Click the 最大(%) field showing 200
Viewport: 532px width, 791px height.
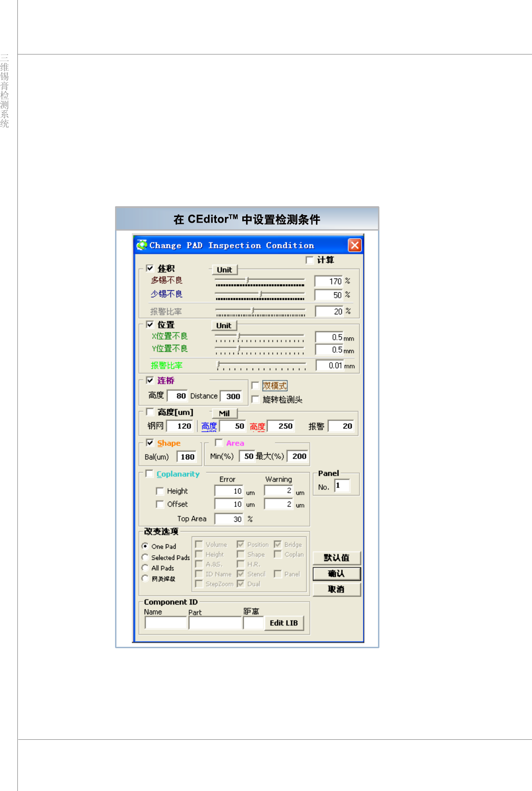click(x=298, y=456)
